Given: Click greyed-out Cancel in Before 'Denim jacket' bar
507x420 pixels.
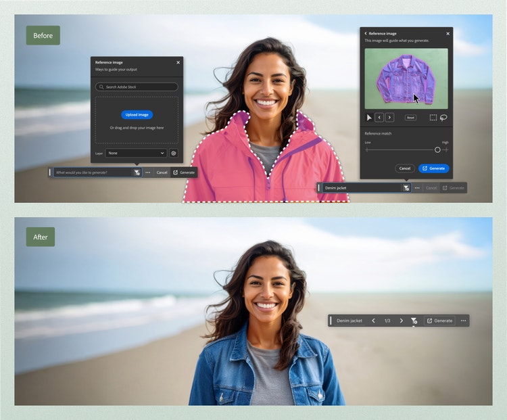Looking at the screenshot, I should (x=431, y=187).
